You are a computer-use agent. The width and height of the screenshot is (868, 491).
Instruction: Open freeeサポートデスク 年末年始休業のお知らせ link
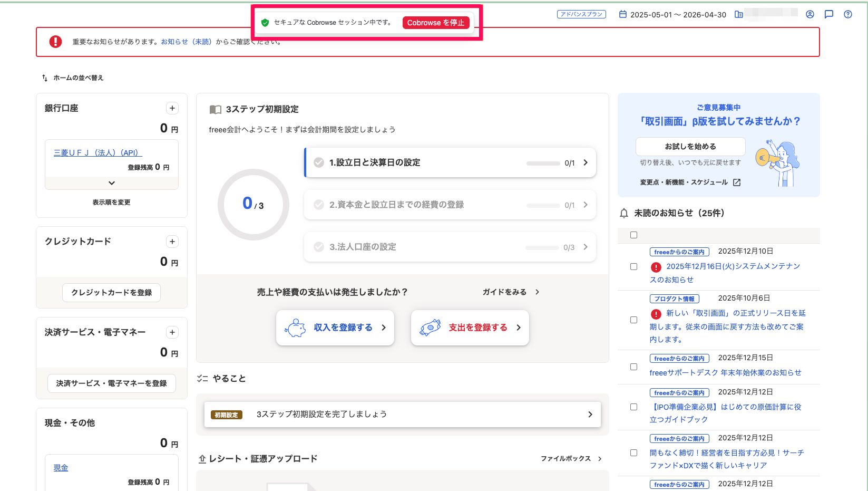[x=725, y=373]
